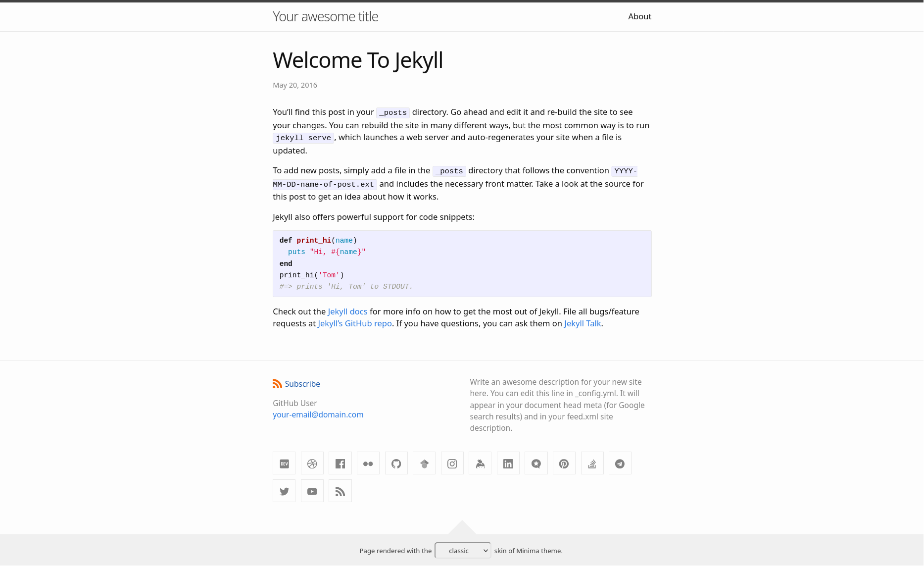Open the GitHub social icon

(x=396, y=463)
